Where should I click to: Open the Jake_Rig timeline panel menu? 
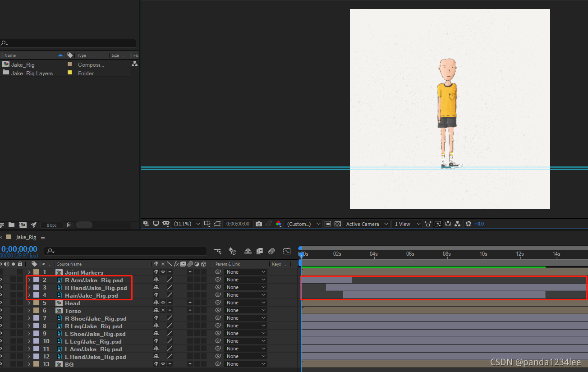[43, 237]
